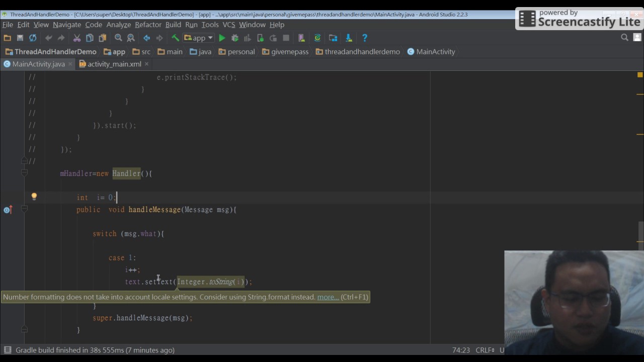Image resolution: width=644 pixels, height=362 pixels.
Task: Open the Refactor menu
Action: (148, 25)
